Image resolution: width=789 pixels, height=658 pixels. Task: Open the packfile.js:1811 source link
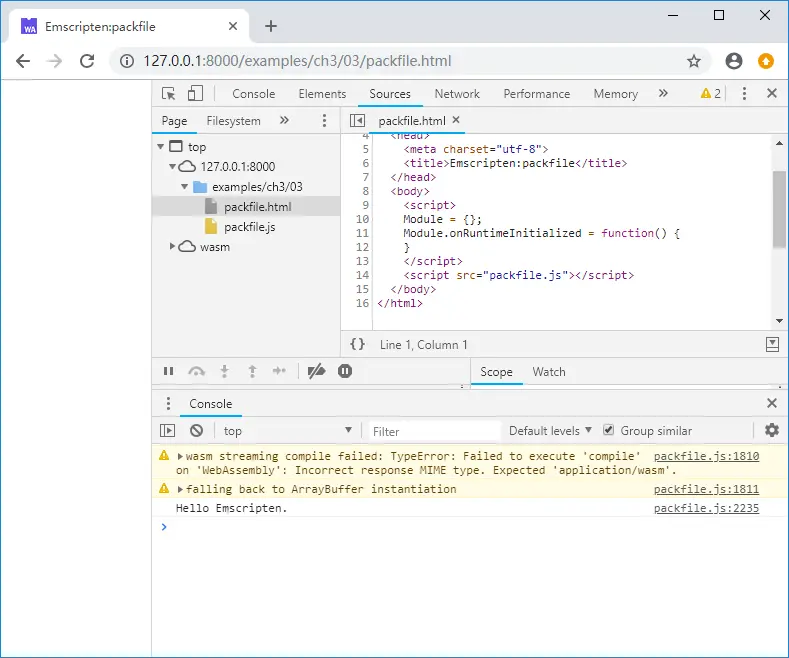pyautogui.click(x=706, y=489)
